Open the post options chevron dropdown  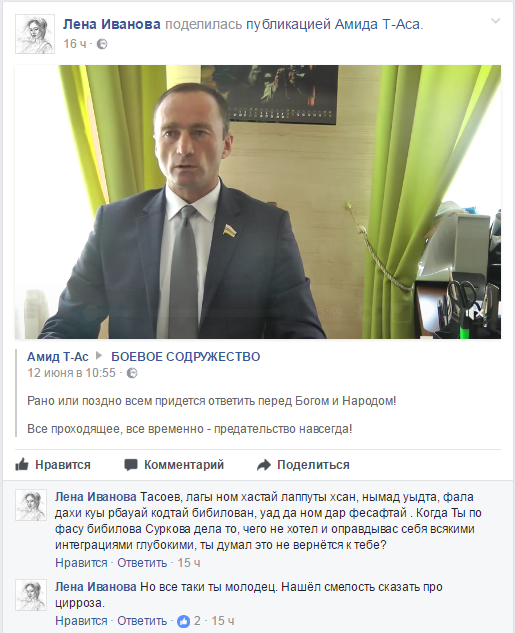tap(495, 21)
